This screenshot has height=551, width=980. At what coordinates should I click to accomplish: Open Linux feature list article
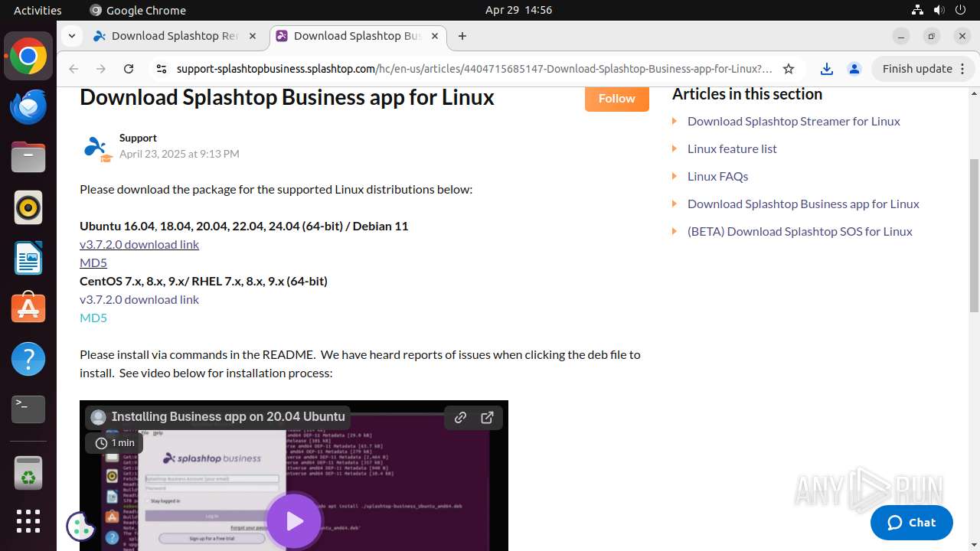tap(732, 148)
